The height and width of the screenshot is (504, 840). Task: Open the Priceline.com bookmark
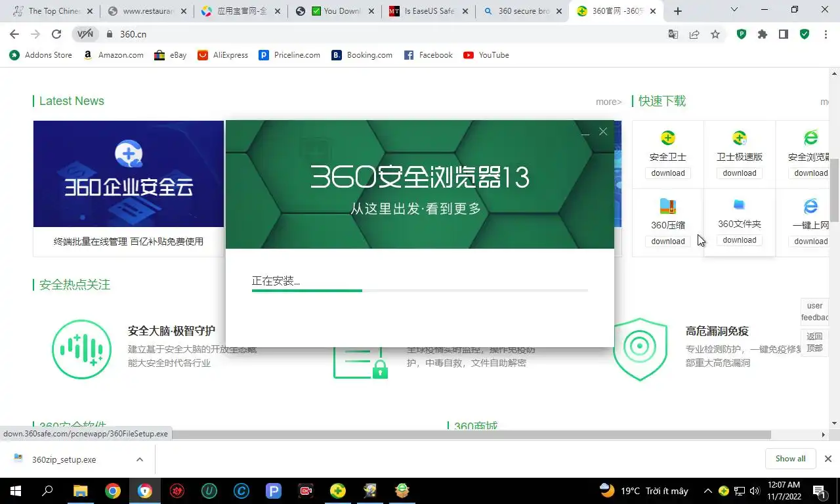click(289, 55)
